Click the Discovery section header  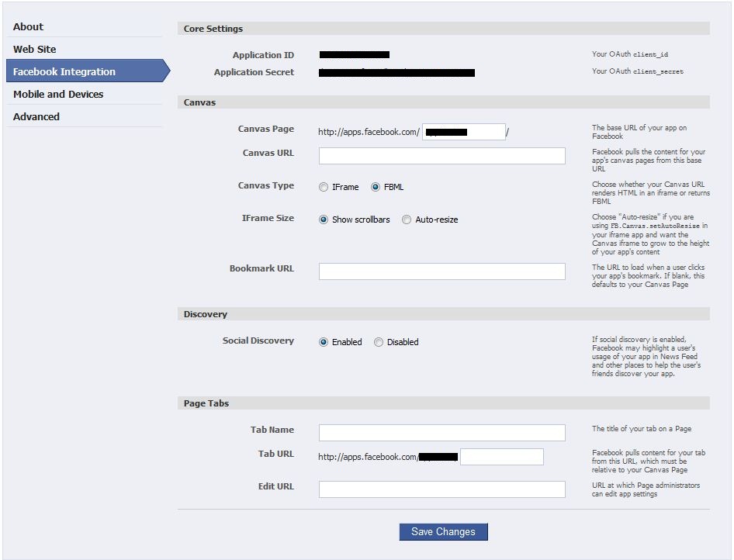point(443,314)
